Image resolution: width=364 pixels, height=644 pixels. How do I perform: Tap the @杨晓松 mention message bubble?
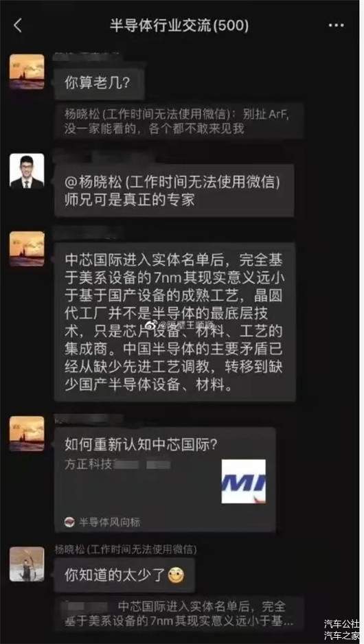coord(174,191)
